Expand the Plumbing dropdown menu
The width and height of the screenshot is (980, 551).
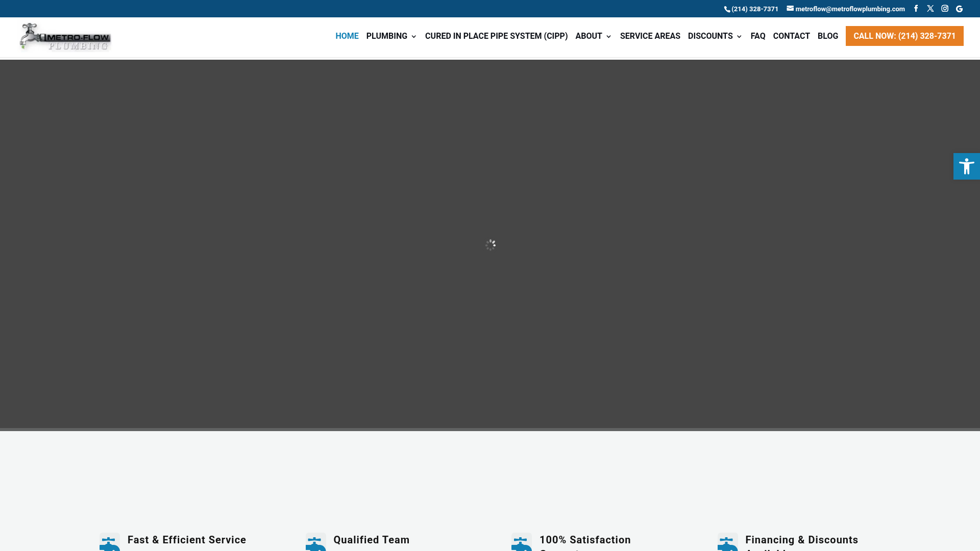391,36
